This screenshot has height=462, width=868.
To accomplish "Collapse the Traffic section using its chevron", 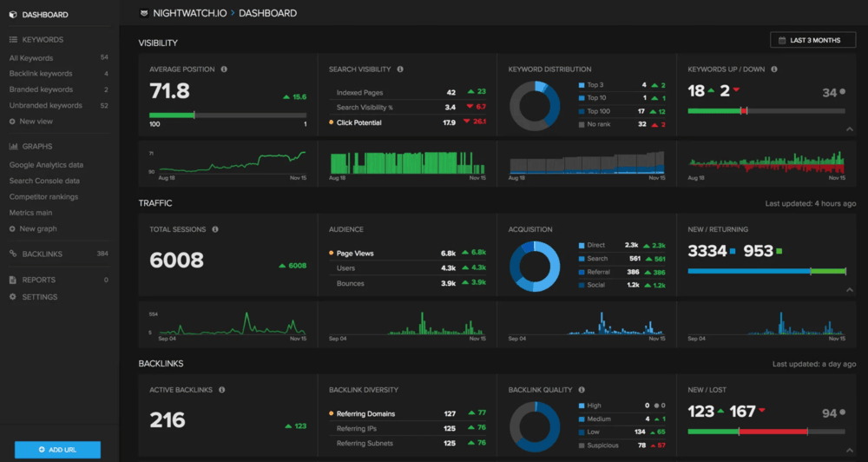I will point(850,290).
